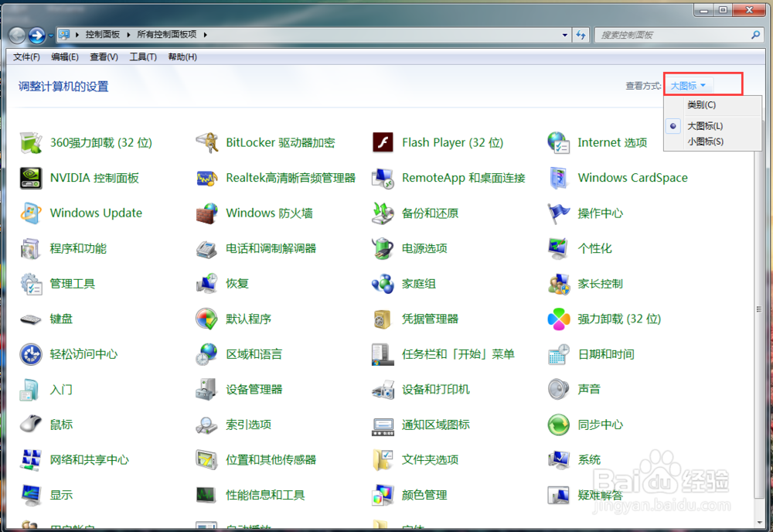Open the 轻松访问中心 icon
Viewport: 773px width, 532px height.
point(31,354)
